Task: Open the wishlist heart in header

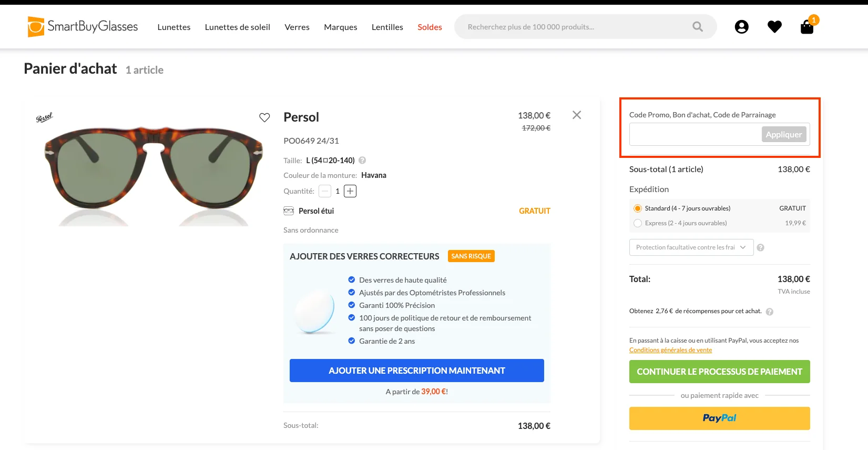Action: click(774, 27)
